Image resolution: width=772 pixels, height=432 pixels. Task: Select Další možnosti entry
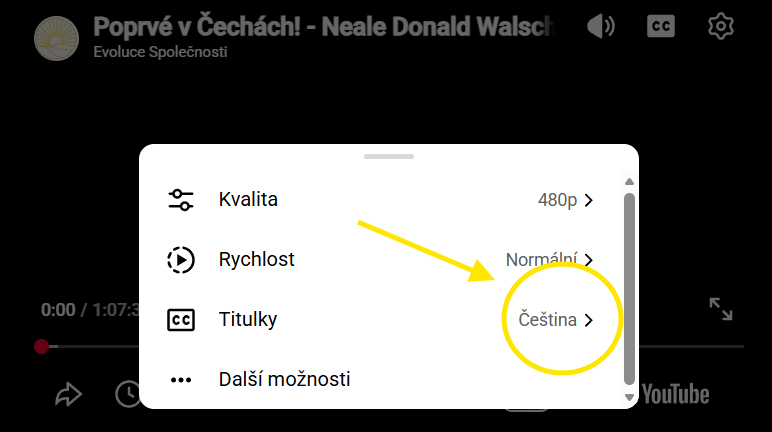381,380
